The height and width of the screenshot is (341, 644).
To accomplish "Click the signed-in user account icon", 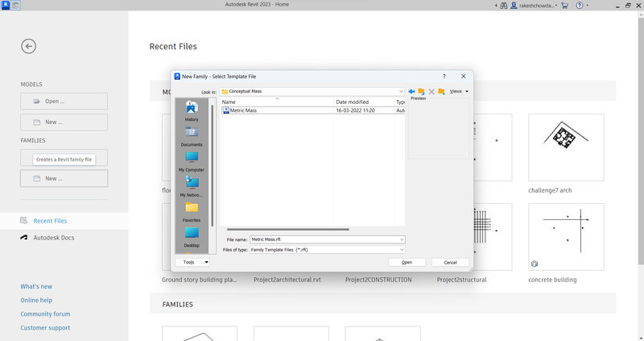I will (514, 6).
